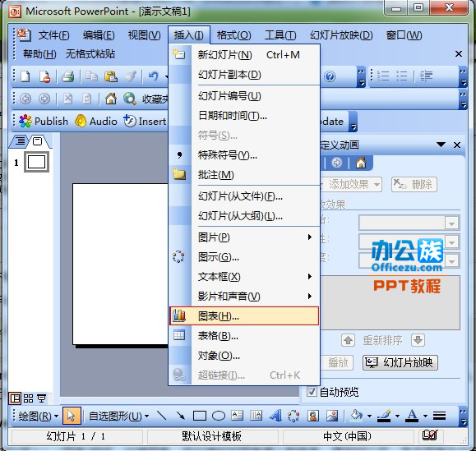Viewport: 476px width, 451px height.
Task: Switch to Normal view icon
Action: tap(15, 398)
